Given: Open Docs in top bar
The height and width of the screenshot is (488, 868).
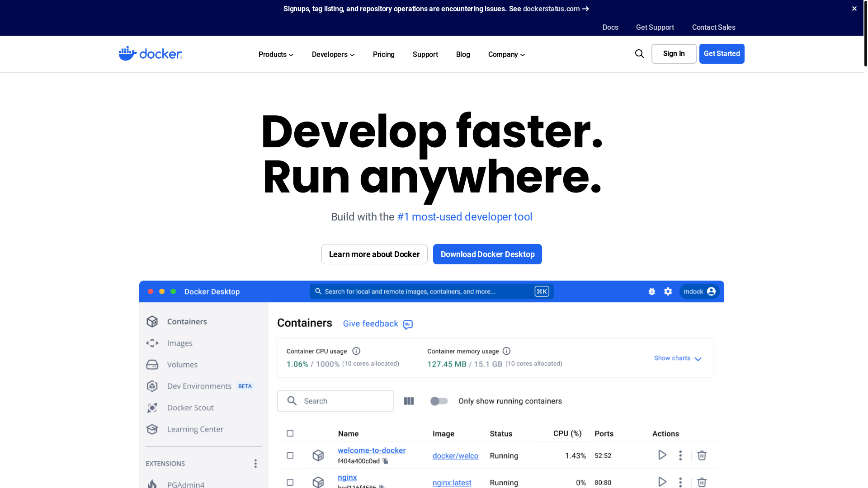Looking at the screenshot, I should coord(610,28).
